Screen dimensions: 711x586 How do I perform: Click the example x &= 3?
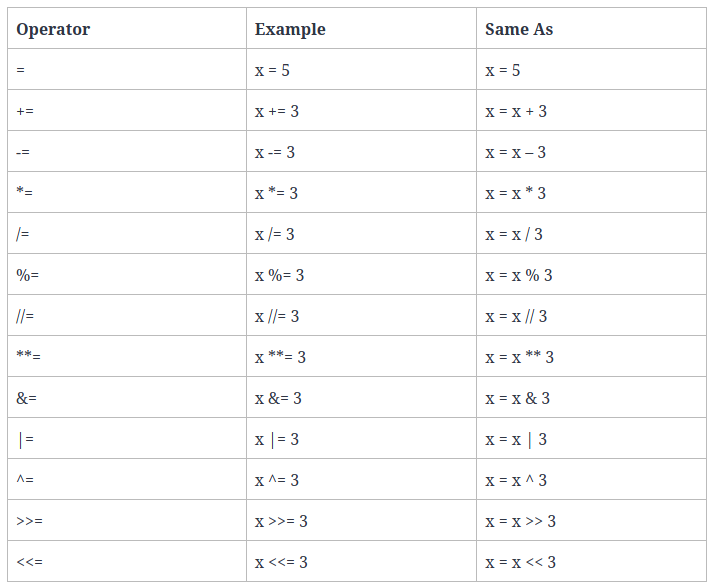(278, 398)
